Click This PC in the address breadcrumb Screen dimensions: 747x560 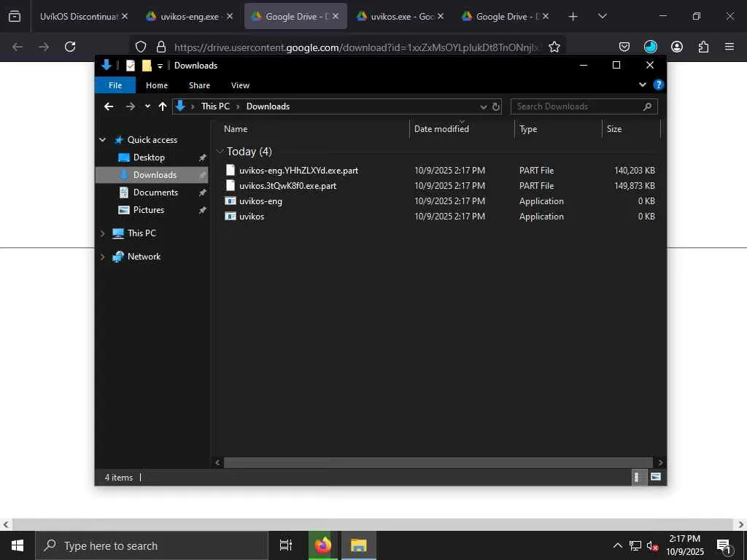[x=215, y=106]
